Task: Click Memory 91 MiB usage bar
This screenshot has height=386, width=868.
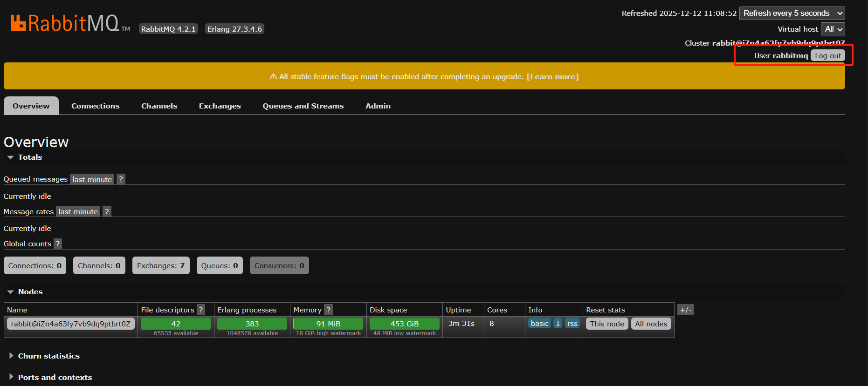Action: (328, 324)
